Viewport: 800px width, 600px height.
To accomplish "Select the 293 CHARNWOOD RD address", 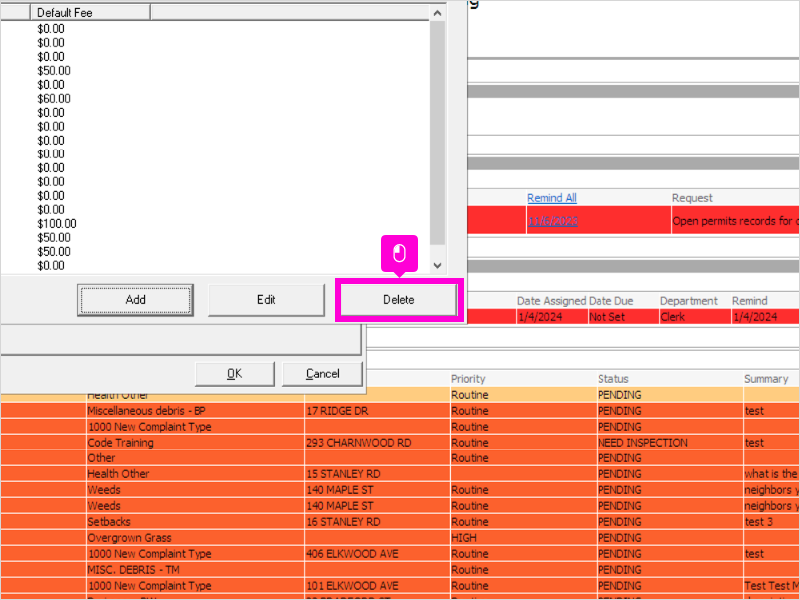I will [377, 443].
